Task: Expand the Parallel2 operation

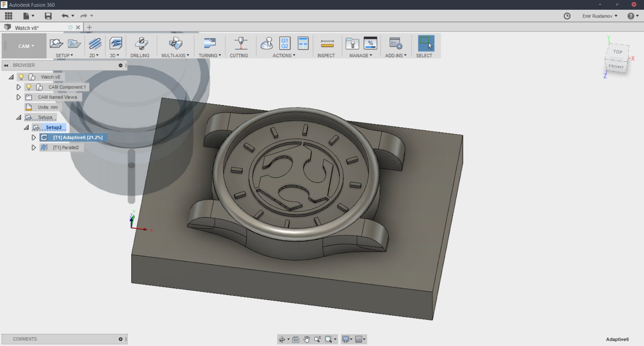Action: [34, 147]
